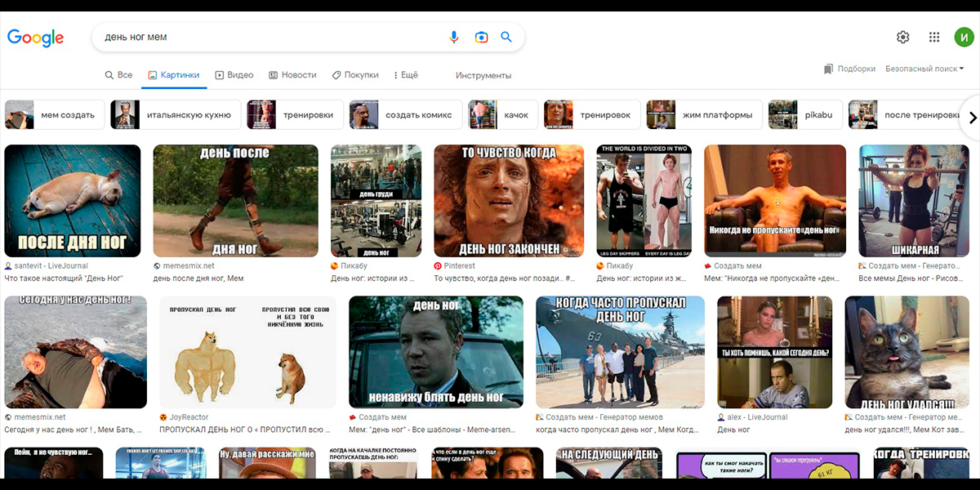Open 'Какой сегодня день' meme image
The width and height of the screenshot is (980, 490).
click(774, 352)
